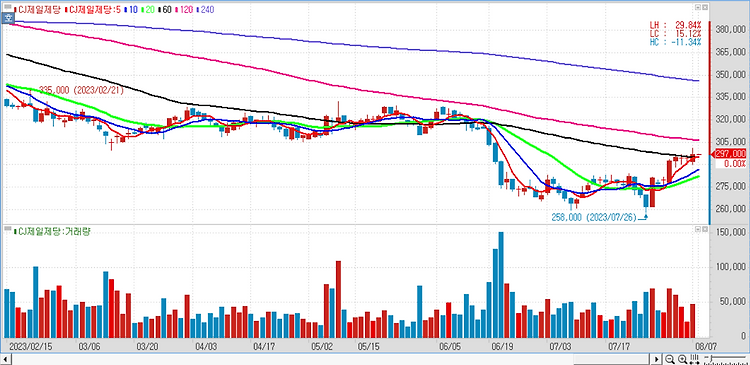Click the zoom level slider handle

coord(711,359)
